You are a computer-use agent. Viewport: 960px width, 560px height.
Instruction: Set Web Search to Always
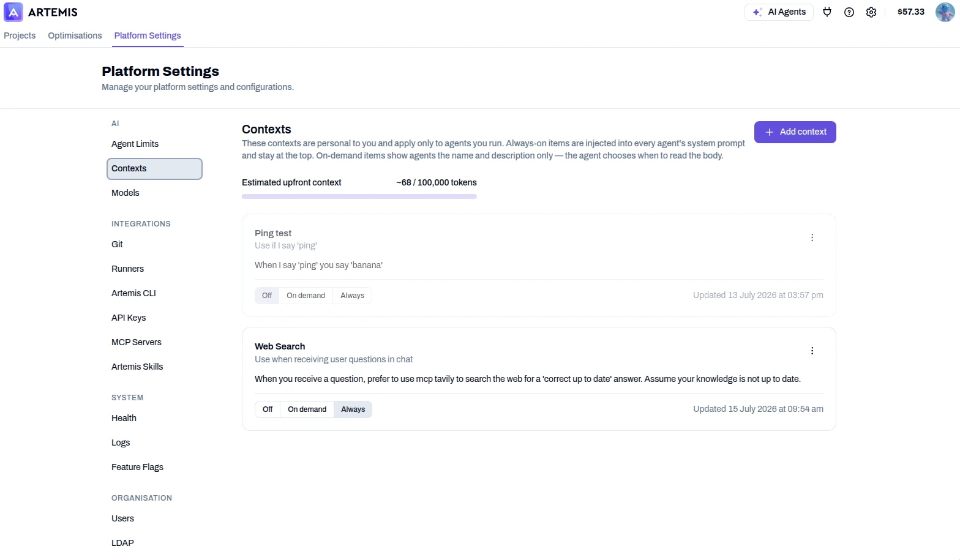coord(353,409)
